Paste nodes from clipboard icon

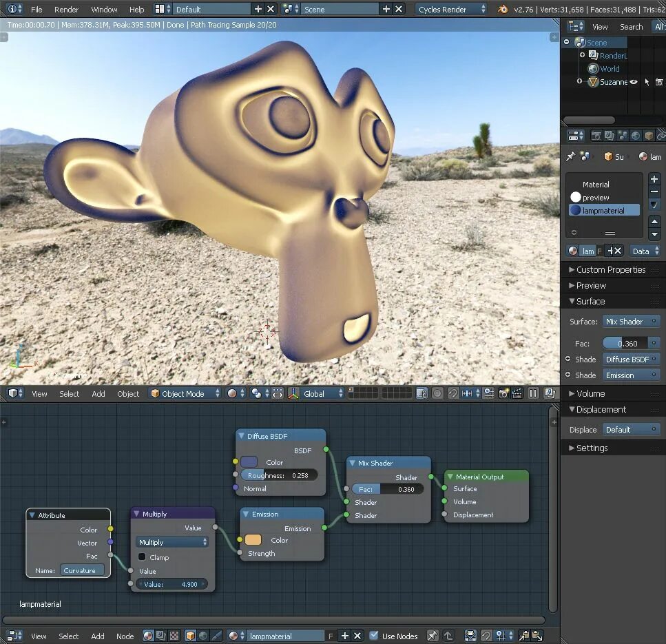click(537, 636)
